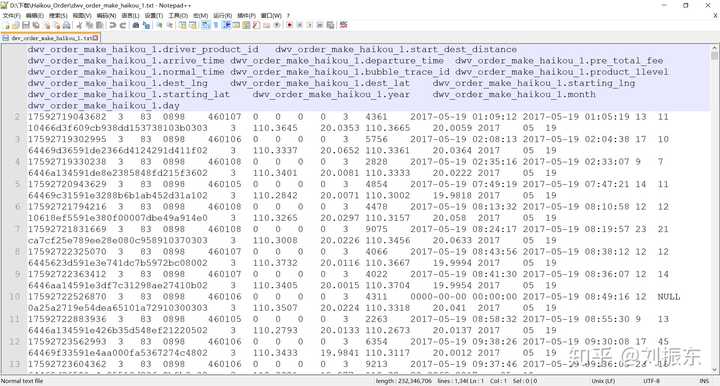Screen dimensions: 720x386
Task: Click the Save file toolbar icon
Action: 26,25
